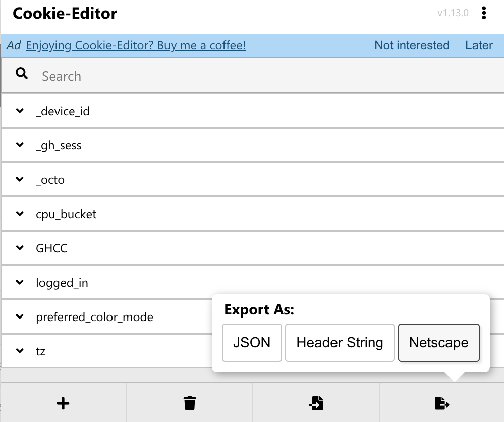
Task: Open the Buy me a coffee link
Action: [x=136, y=45]
